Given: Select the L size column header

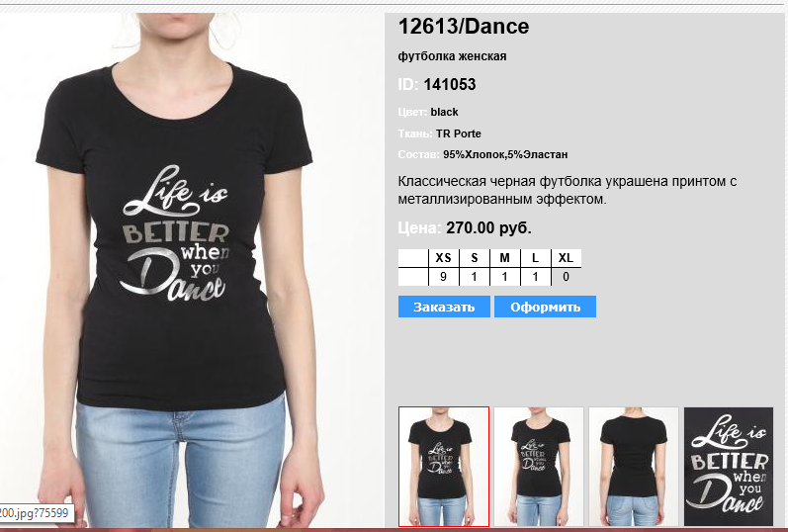Looking at the screenshot, I should pyautogui.click(x=535, y=258).
